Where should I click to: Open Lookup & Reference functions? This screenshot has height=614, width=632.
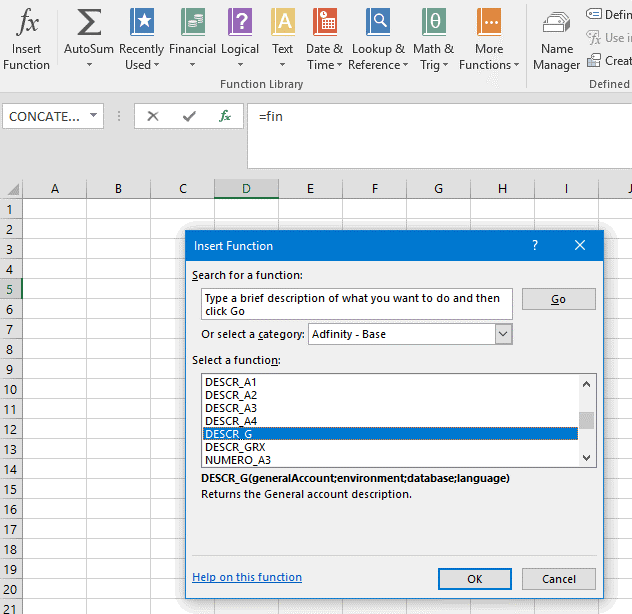378,38
